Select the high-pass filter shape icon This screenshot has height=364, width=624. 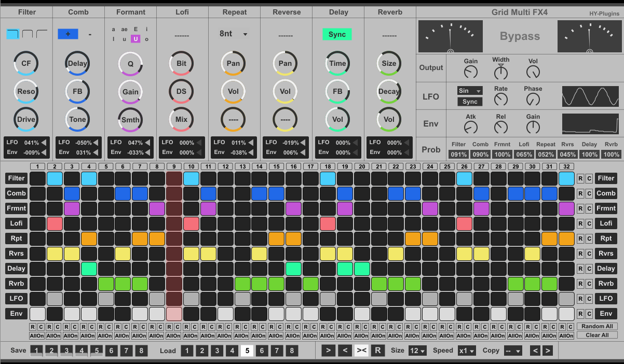click(42, 34)
